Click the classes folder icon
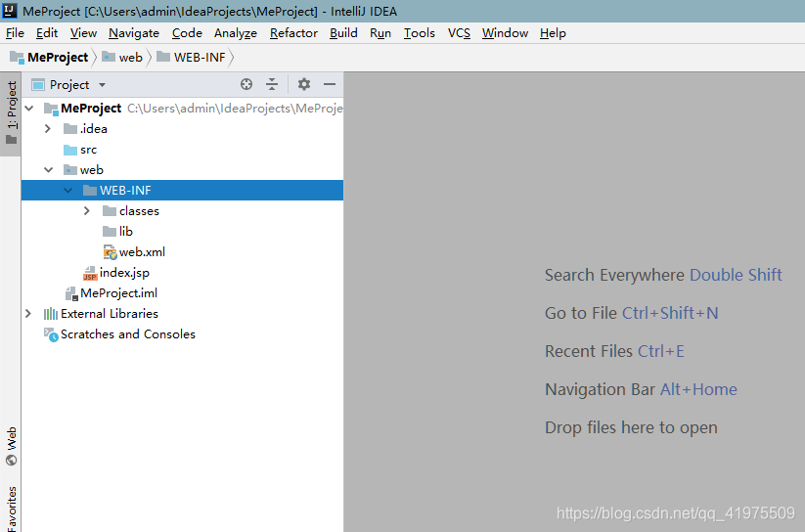The height and width of the screenshot is (532, 805). [110, 211]
